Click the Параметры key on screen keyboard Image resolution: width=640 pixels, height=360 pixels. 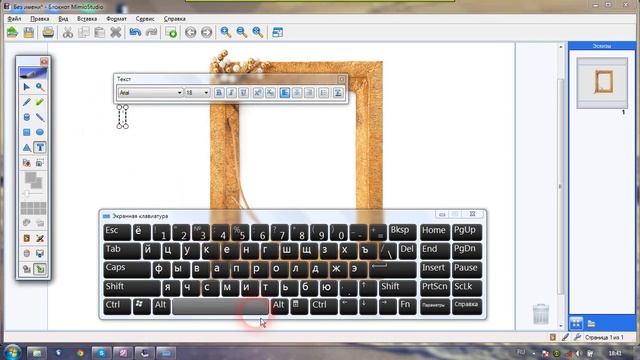(x=435, y=307)
